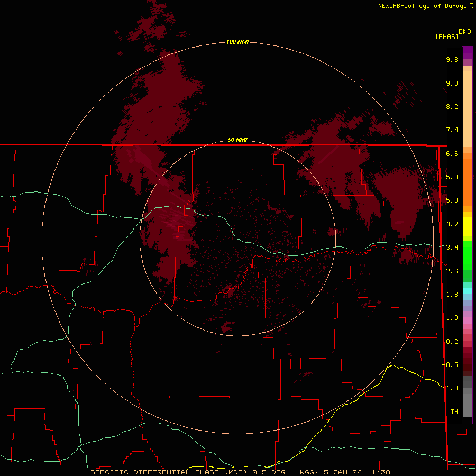Screen dimensions: 476x476
Task: Click the TH threshold label on the scale
Action: coord(454,412)
